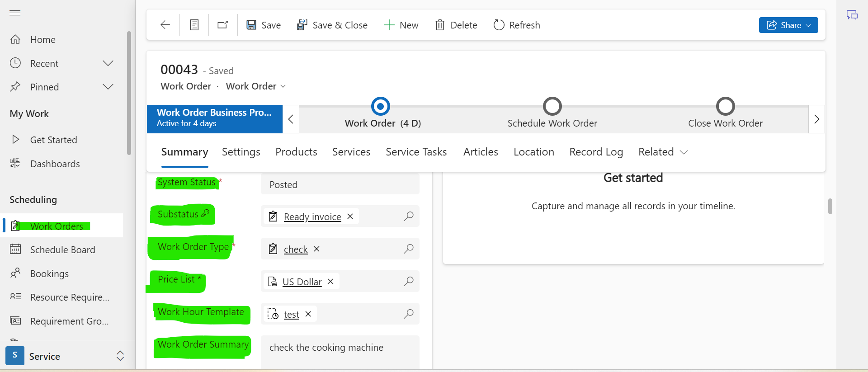Remove test work hour template value
The width and height of the screenshot is (868, 372).
(308, 314)
